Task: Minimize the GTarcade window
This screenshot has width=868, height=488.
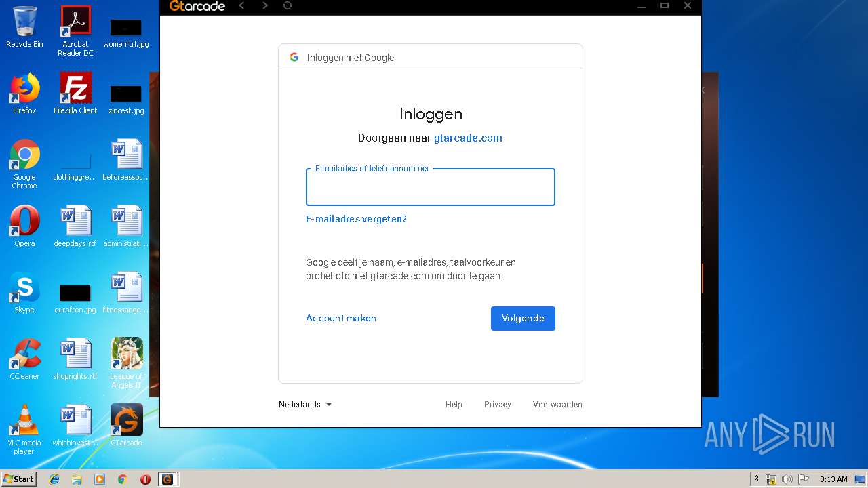Action: coord(642,6)
